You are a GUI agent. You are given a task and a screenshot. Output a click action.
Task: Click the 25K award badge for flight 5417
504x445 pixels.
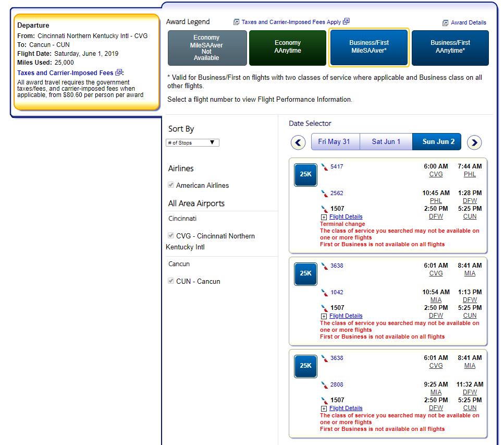pyautogui.click(x=305, y=174)
